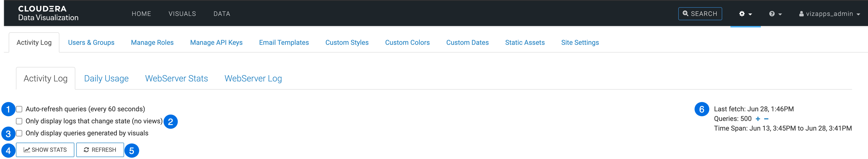Check only display logs that change state
This screenshot has width=868, height=159.
[19, 121]
